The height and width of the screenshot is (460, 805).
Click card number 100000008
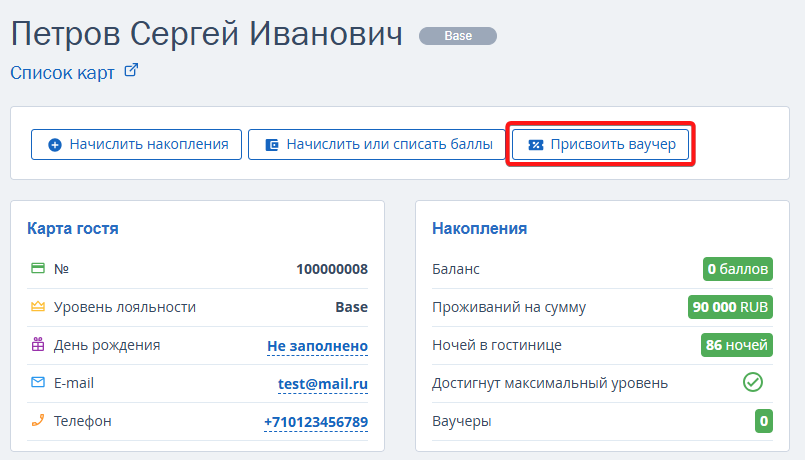click(x=332, y=269)
